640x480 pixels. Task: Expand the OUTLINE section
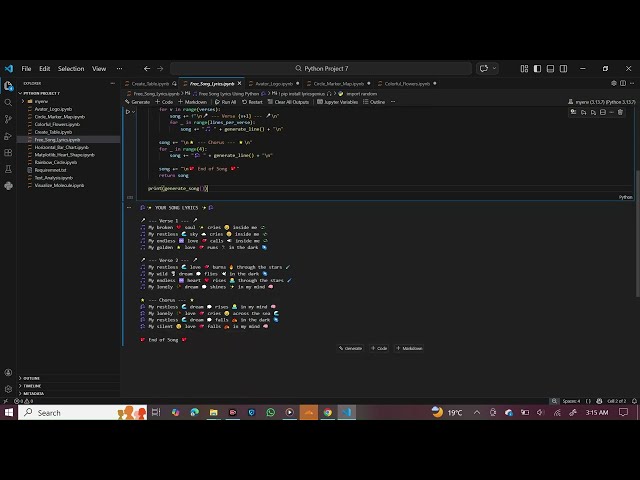coord(31,378)
